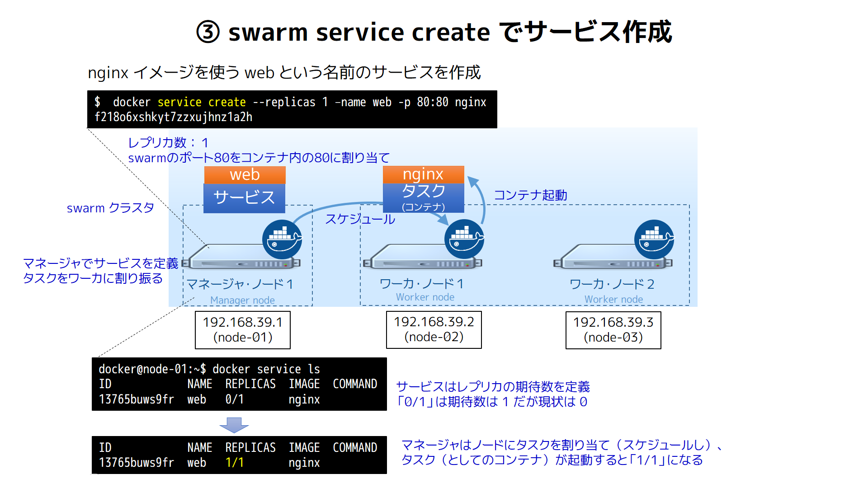Screen dimensions: 868x488
Task: Click the マネージャ・ノード１ label
Action: pos(240,284)
